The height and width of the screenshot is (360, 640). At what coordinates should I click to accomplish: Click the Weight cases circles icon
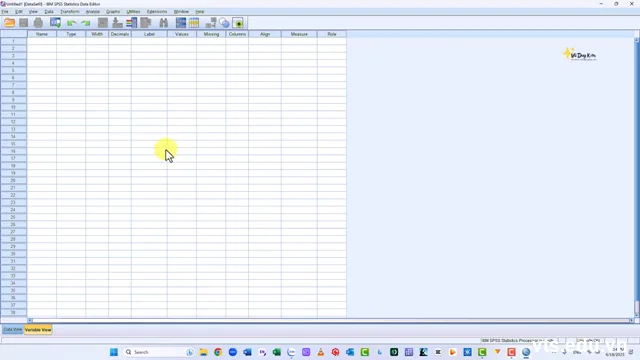pyautogui.click(x=224, y=23)
